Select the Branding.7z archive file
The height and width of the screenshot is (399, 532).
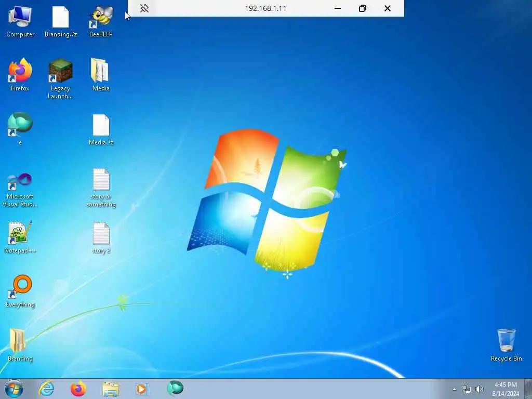pos(61,21)
